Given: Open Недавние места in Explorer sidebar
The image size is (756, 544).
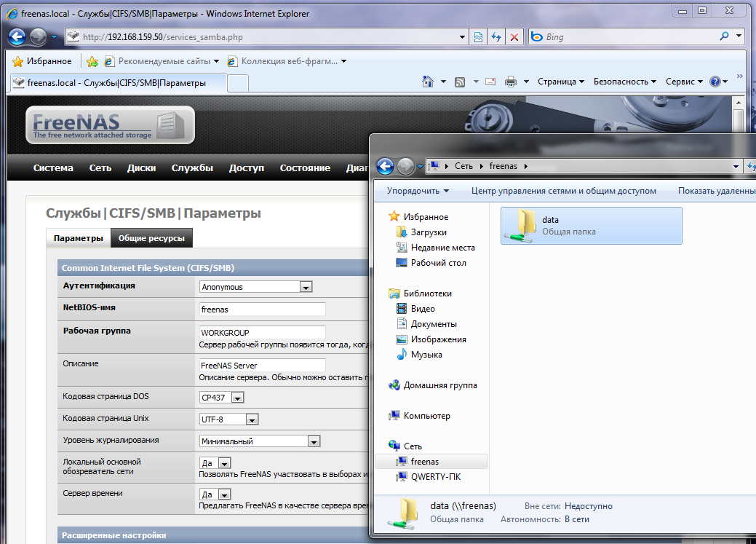Looking at the screenshot, I should pyautogui.click(x=442, y=248).
